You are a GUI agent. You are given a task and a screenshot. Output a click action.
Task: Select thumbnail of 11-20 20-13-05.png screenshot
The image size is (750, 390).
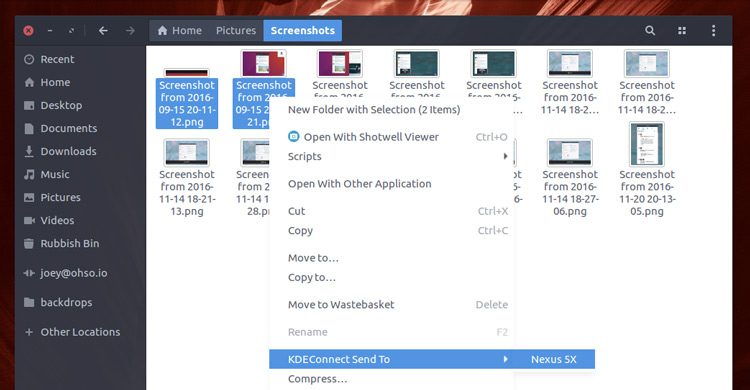pyautogui.click(x=647, y=144)
